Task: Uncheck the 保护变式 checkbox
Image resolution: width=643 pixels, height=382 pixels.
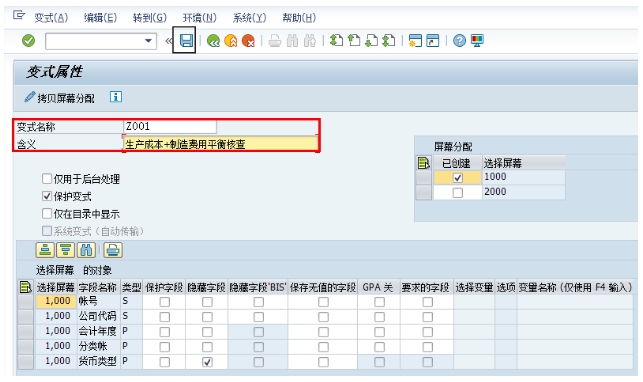Action: [x=47, y=196]
